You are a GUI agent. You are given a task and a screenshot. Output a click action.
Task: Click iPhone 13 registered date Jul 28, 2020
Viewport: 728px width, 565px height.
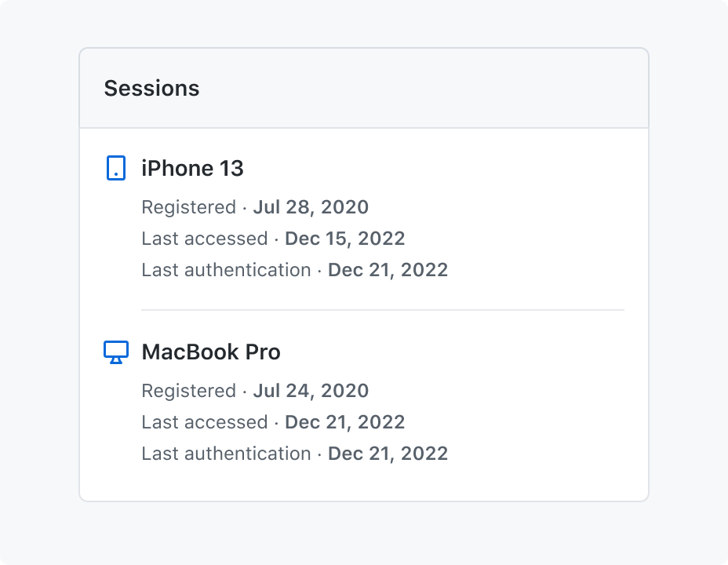tap(311, 207)
